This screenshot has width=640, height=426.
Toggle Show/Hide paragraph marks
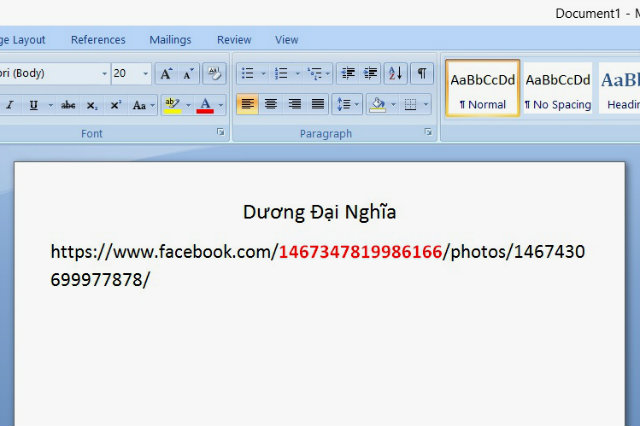pos(422,74)
